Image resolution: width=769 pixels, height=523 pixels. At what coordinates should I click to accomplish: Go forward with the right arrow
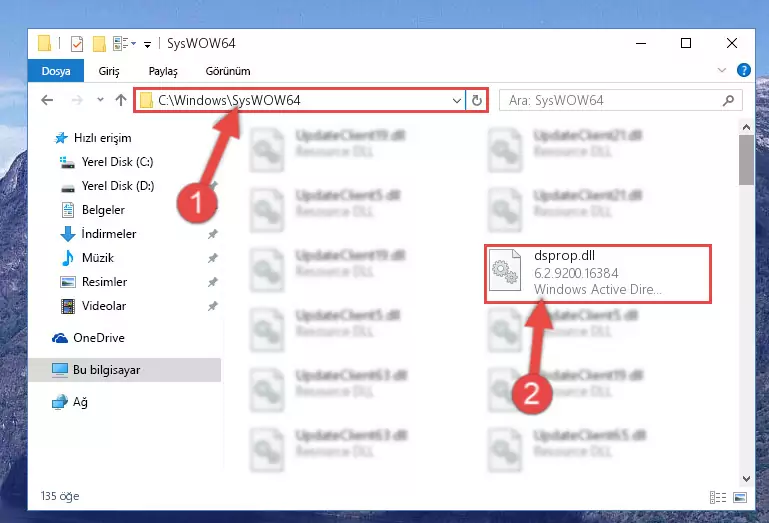coord(77,100)
